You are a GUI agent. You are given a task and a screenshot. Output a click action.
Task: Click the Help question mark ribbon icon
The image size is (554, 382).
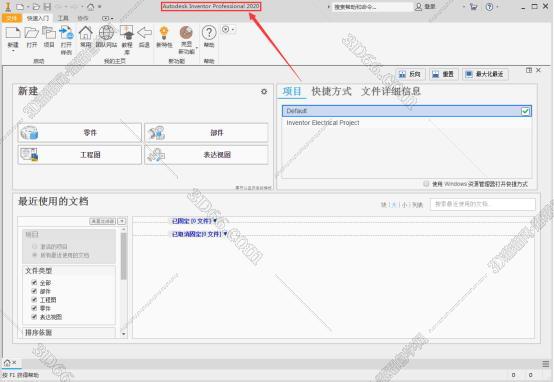pyautogui.click(x=209, y=33)
